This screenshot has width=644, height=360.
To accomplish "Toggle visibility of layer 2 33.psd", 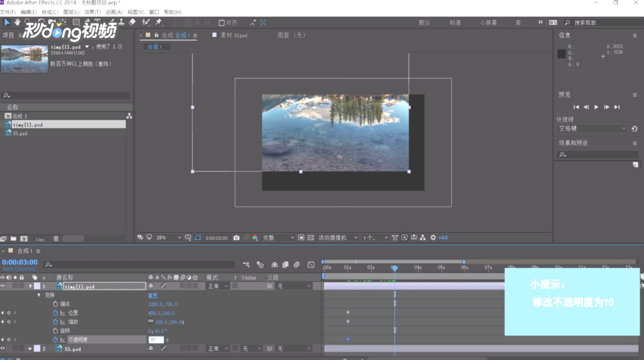I will [x=3, y=348].
